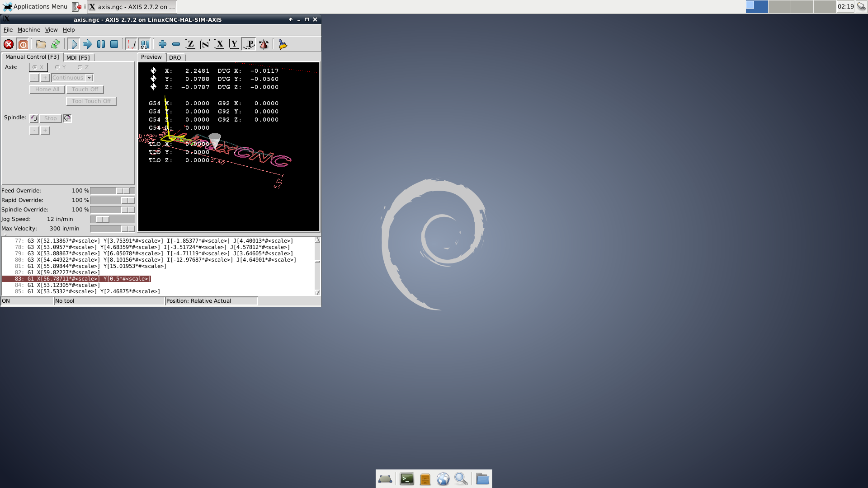
Task: Select perspective P view
Action: pos(249,44)
